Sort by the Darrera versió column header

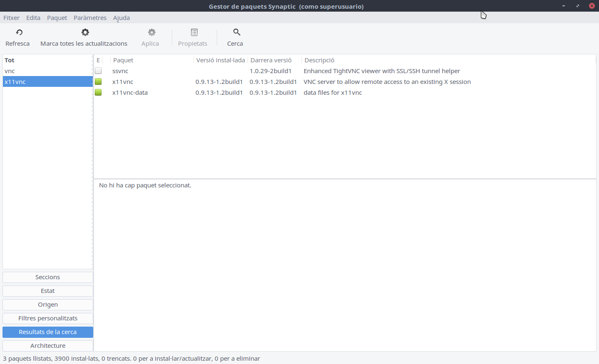coord(271,60)
